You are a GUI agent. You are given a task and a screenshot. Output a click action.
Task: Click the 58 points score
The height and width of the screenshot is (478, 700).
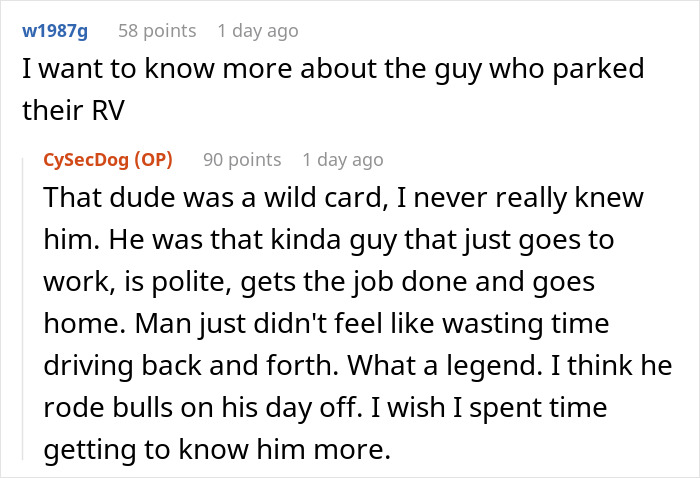pos(155,31)
